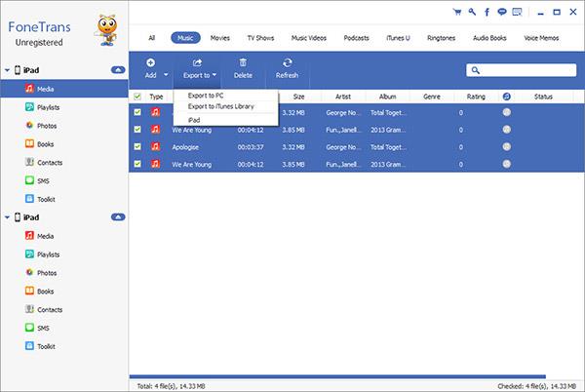
Task: Click the visible Apologise song title
Action: click(x=185, y=147)
